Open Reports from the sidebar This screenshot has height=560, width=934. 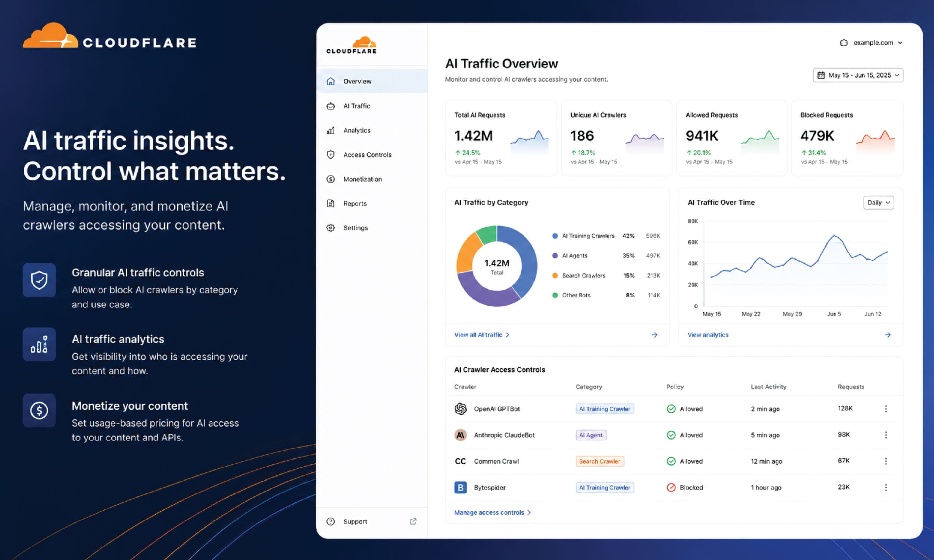click(372, 203)
